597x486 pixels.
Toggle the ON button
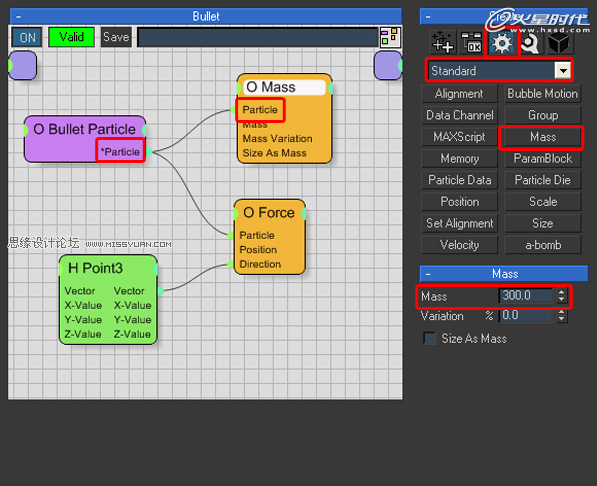pos(27,37)
